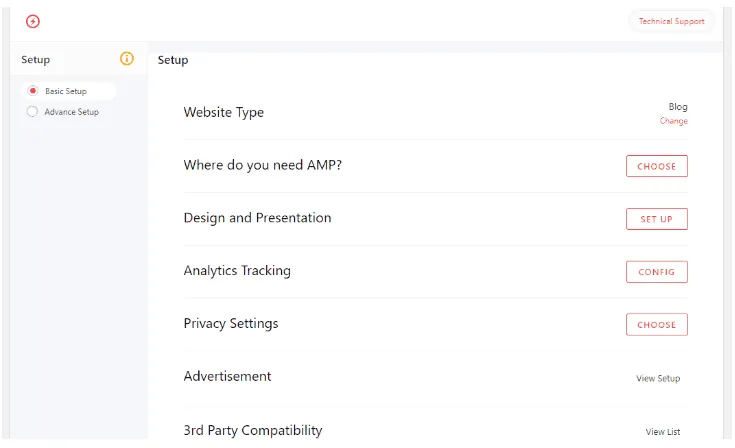This screenshot has width=735, height=448.
Task: Click the Advance Setup label text
Action: [x=71, y=112]
